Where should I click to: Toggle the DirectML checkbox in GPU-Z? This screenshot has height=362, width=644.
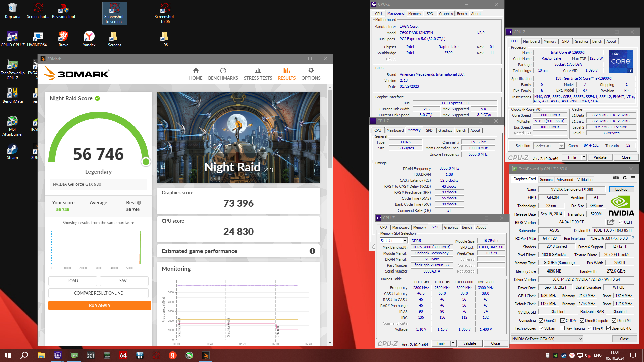point(614,321)
